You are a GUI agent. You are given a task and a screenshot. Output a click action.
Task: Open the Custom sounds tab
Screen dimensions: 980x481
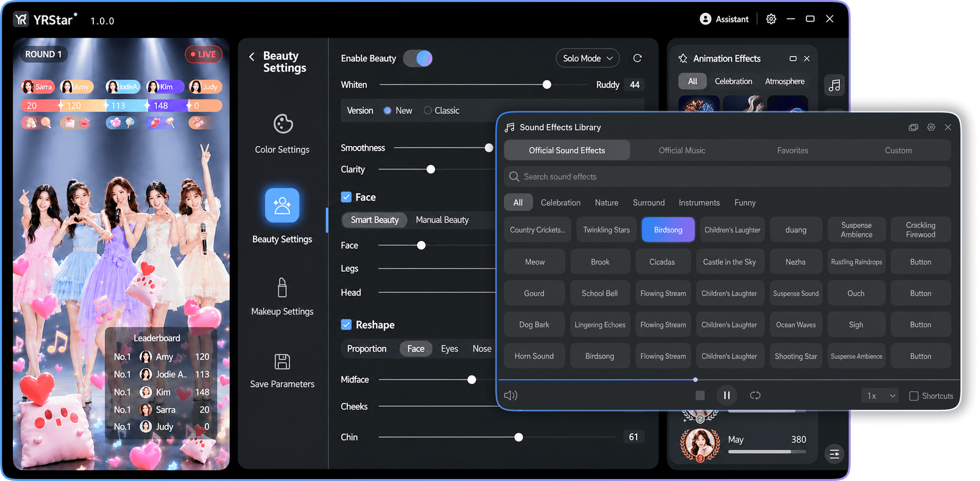[898, 150]
